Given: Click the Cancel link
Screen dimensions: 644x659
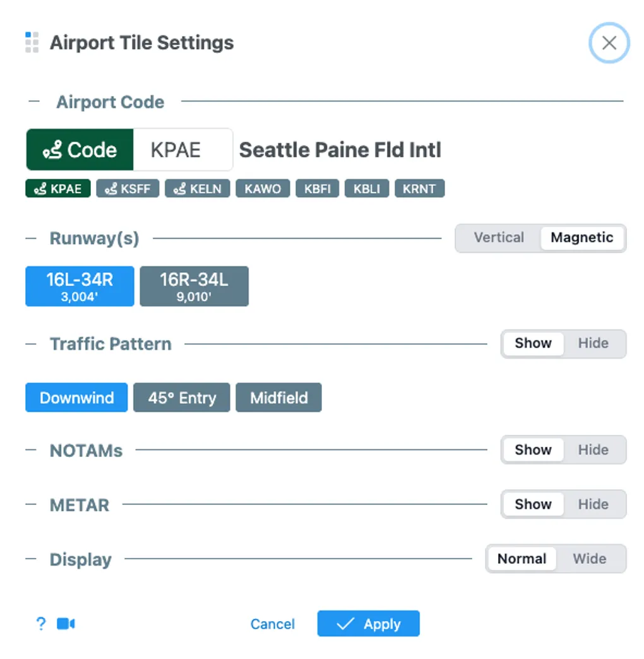Looking at the screenshot, I should (272, 624).
